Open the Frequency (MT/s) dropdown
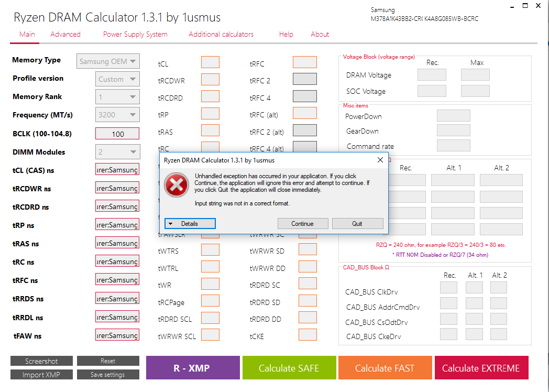Image resolution: width=549 pixels, height=392 pixels. click(x=118, y=115)
